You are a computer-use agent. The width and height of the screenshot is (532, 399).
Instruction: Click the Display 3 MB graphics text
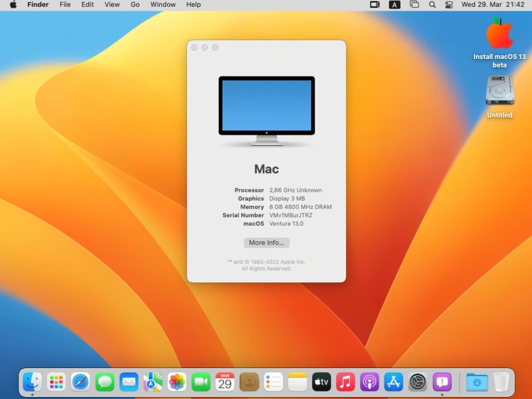tap(287, 198)
